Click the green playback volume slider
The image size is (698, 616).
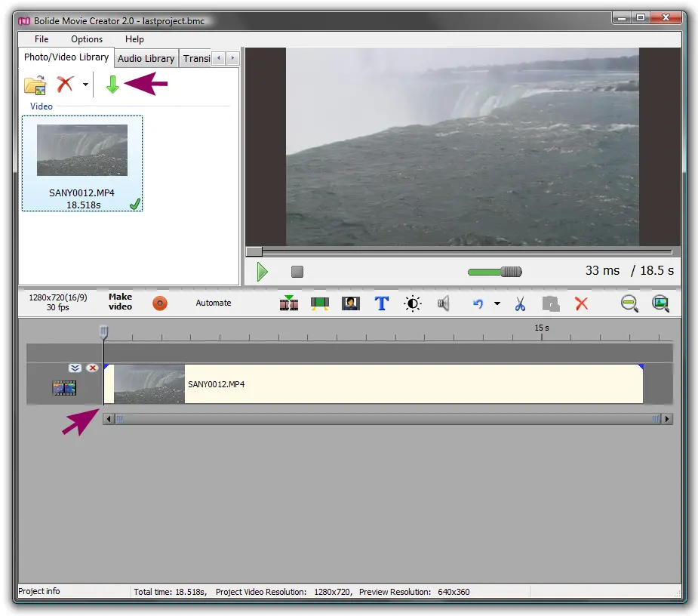tap(494, 272)
